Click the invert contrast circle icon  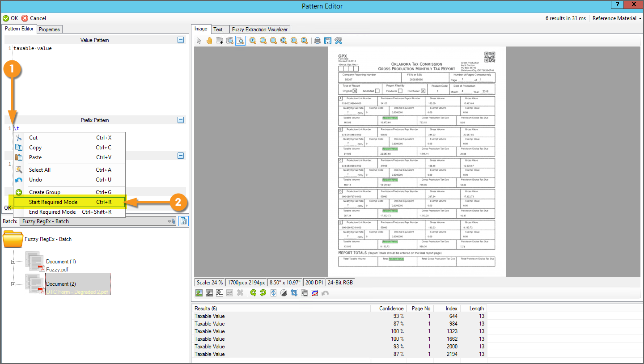[x=284, y=293]
